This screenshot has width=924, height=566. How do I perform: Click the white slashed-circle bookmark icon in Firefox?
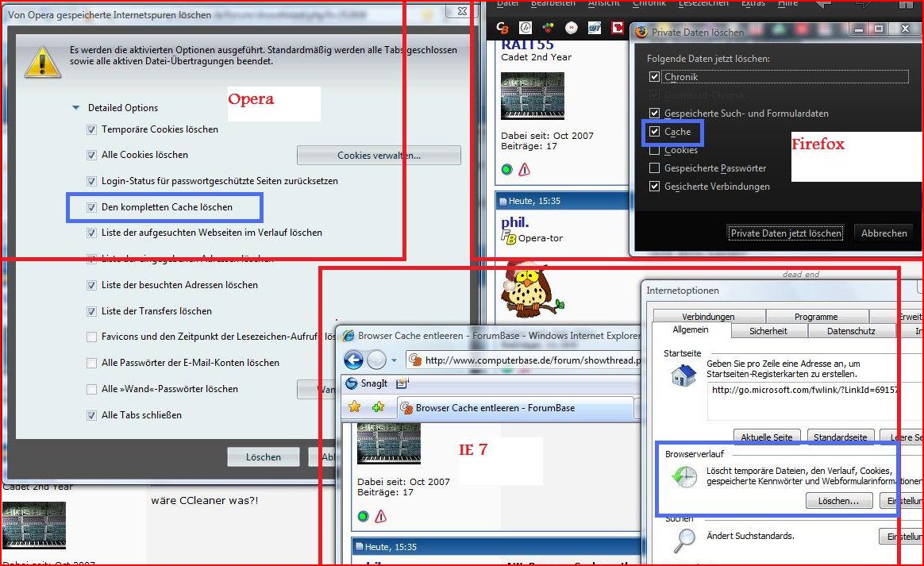pos(525,27)
